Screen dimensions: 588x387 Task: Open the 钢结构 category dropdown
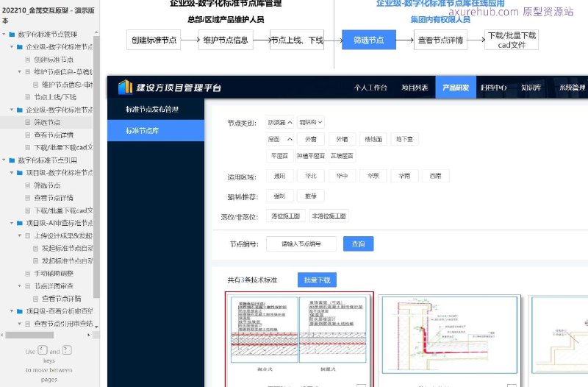tap(310, 122)
